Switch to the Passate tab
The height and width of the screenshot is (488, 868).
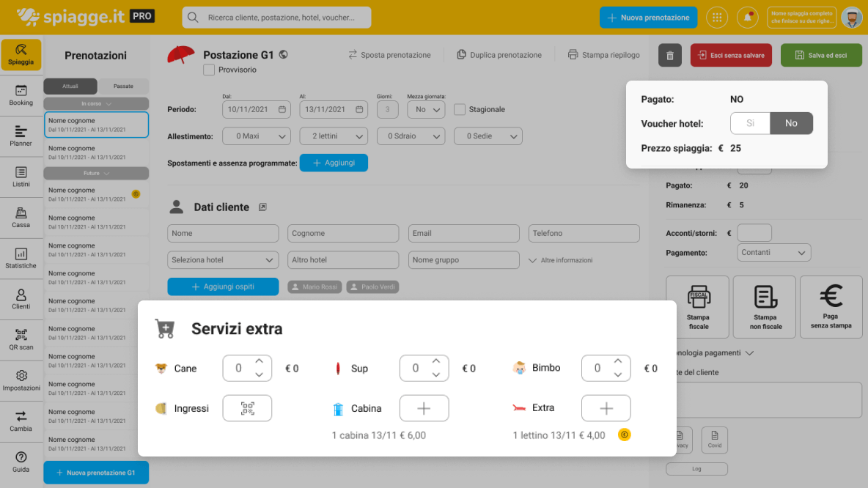123,86
